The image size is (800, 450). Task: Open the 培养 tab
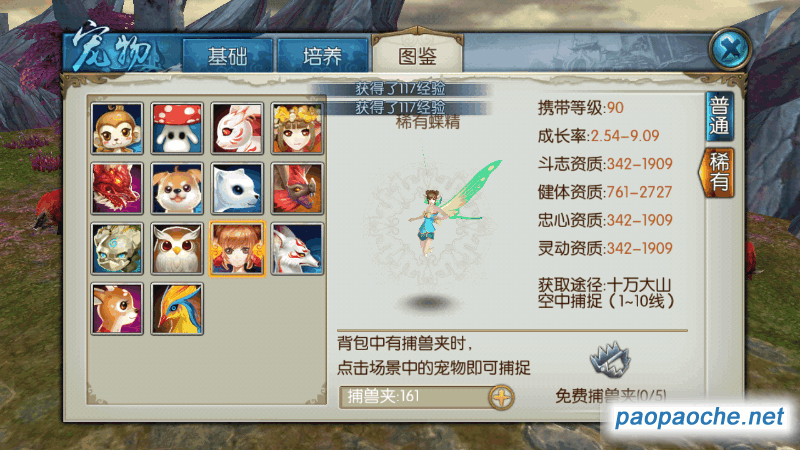322,56
